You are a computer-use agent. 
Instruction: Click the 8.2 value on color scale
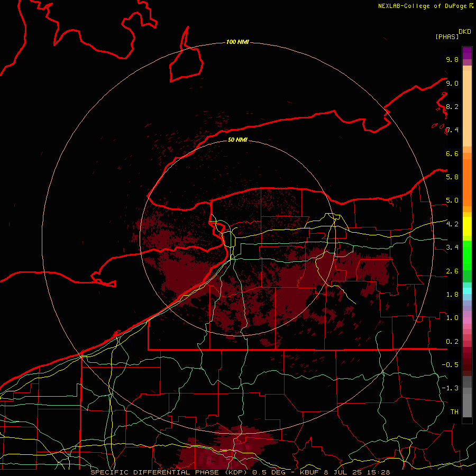(x=452, y=106)
